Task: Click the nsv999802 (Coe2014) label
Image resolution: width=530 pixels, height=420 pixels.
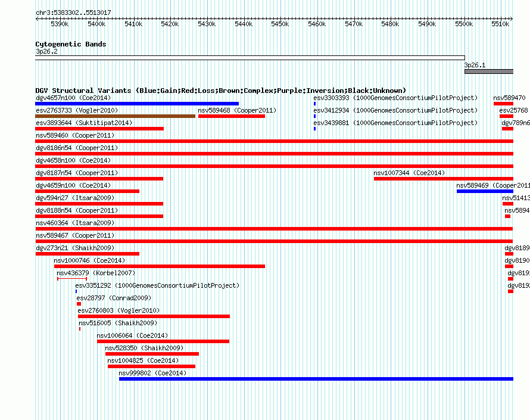Action: (152, 373)
